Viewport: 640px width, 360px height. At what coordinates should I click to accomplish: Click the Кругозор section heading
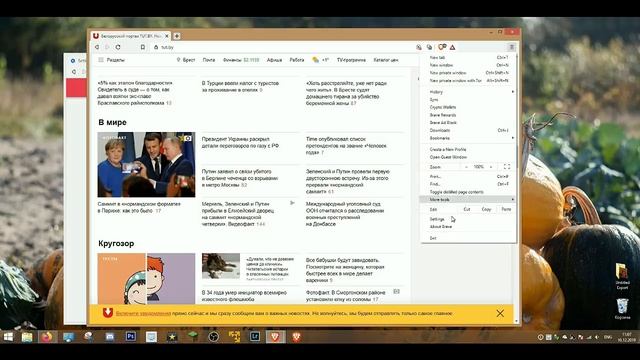click(116, 244)
